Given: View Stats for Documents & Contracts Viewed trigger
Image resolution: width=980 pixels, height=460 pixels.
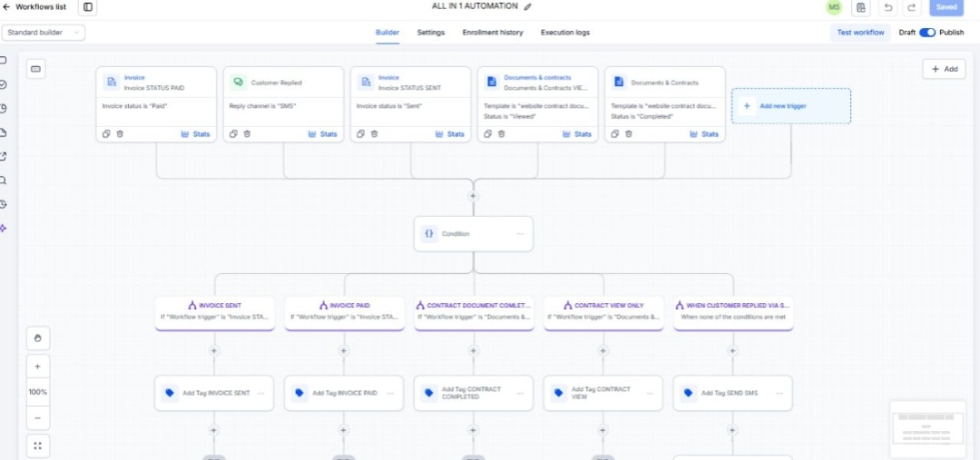Looking at the screenshot, I should [x=577, y=133].
